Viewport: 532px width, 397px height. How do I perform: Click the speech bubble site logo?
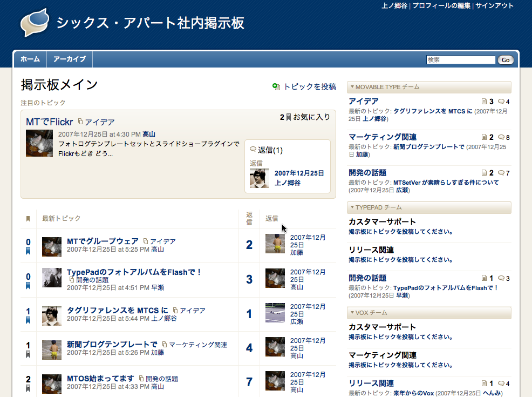point(35,22)
